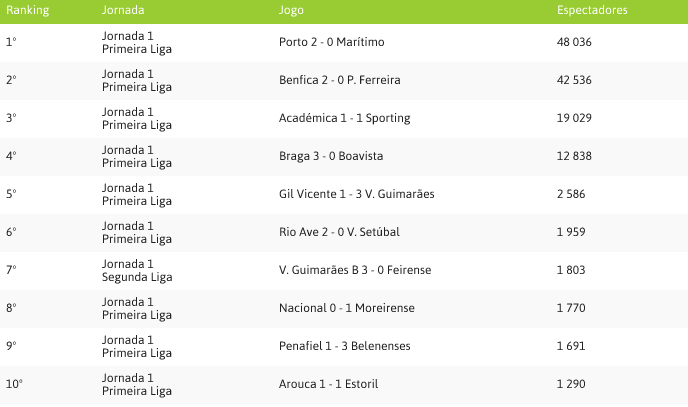This screenshot has width=688, height=407.
Task: Open the Rio Ave 2 - 0 V. Setúbal match
Action: click(339, 232)
